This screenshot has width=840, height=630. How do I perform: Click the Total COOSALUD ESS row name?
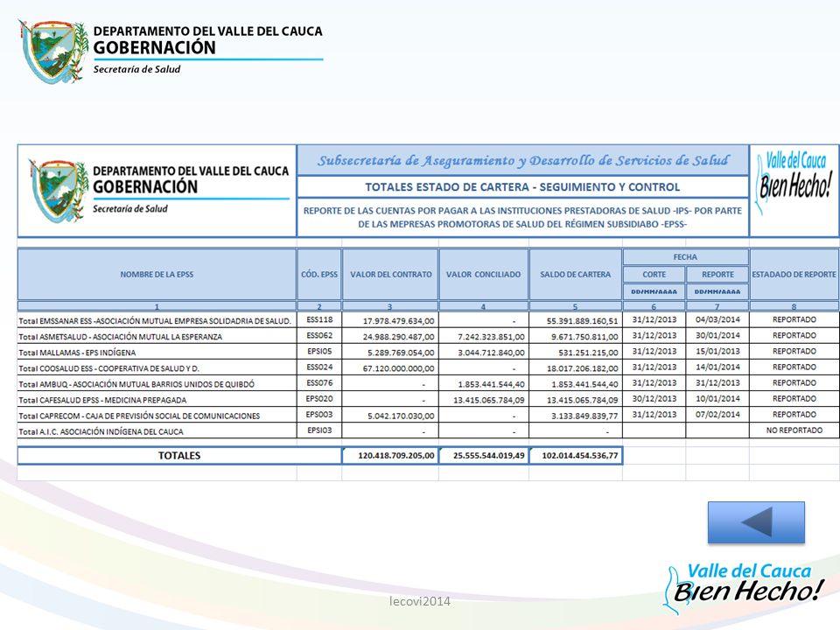tap(108, 368)
